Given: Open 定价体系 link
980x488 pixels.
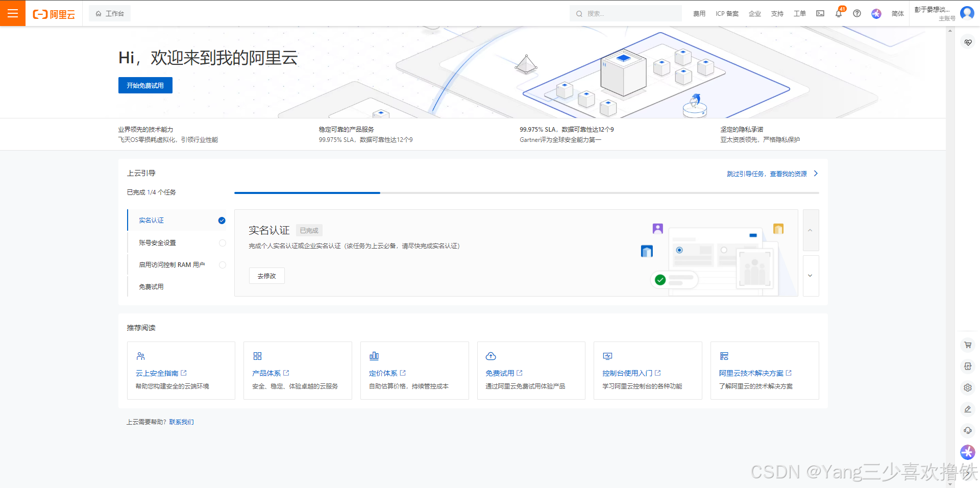Looking at the screenshot, I should tap(383, 373).
